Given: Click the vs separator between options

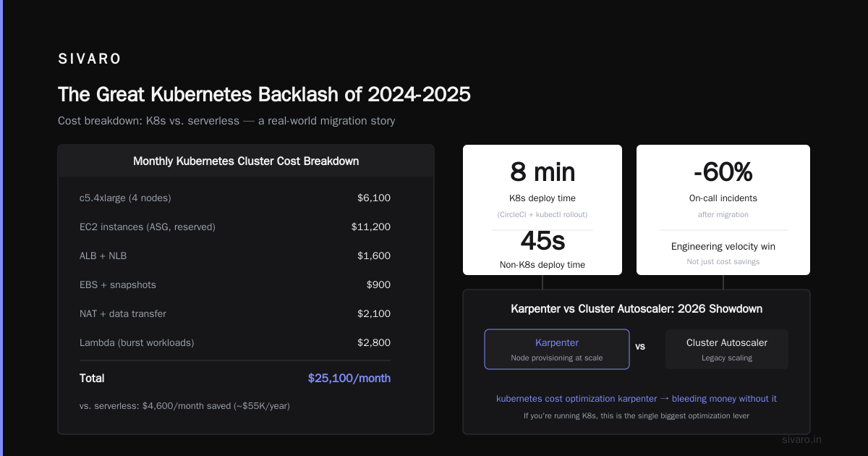Looking at the screenshot, I should pos(640,346).
